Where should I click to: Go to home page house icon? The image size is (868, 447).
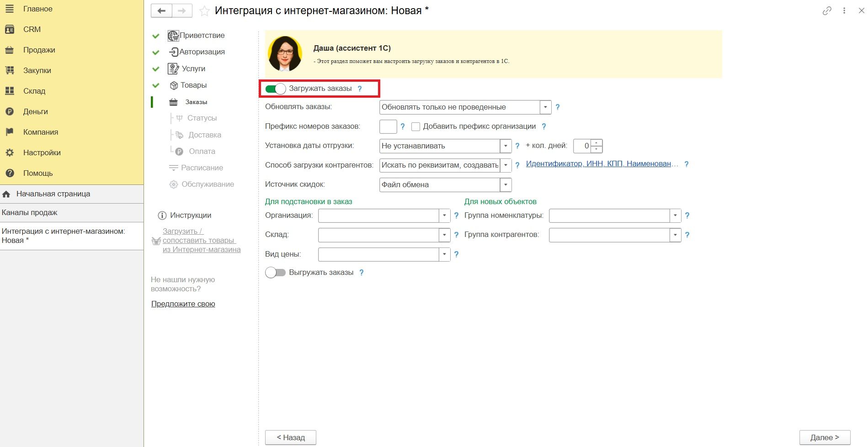point(6,194)
